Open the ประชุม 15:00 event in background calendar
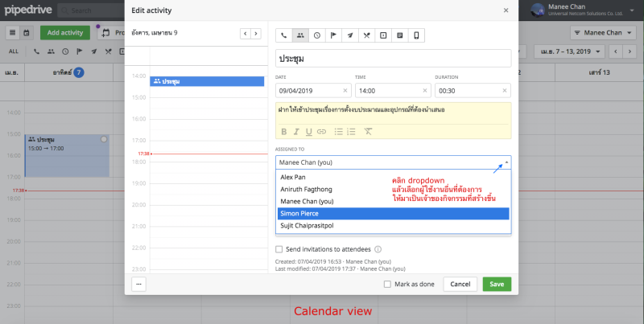 pyautogui.click(x=67, y=156)
